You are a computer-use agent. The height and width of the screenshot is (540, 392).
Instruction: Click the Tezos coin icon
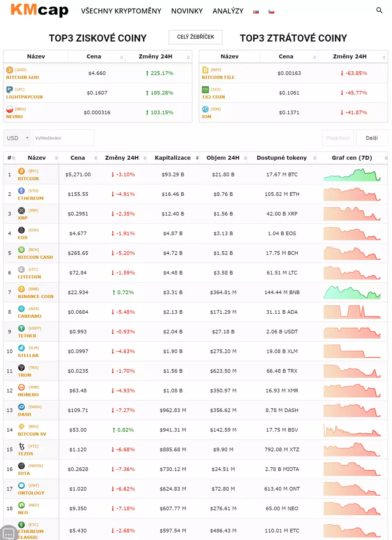pyautogui.click(x=22, y=446)
